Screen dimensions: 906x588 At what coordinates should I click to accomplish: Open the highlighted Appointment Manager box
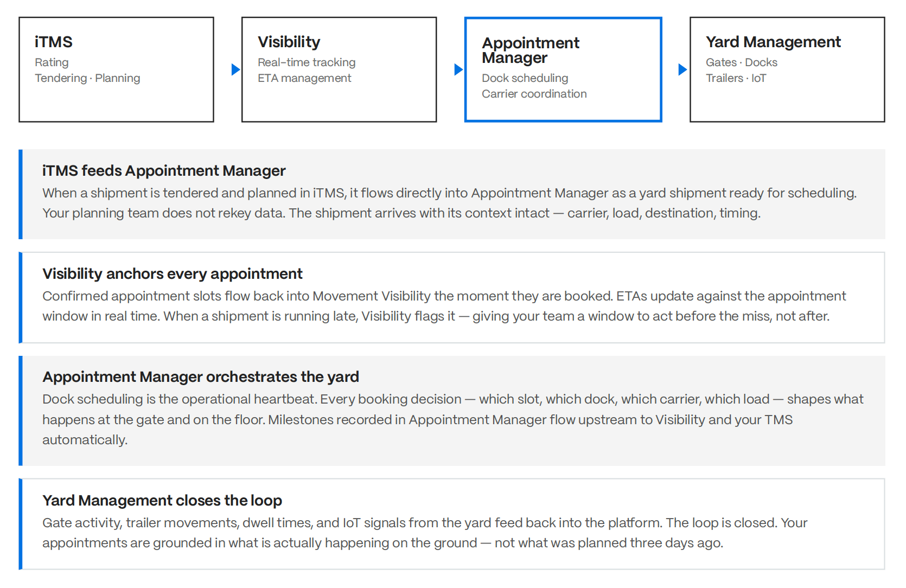tap(563, 69)
